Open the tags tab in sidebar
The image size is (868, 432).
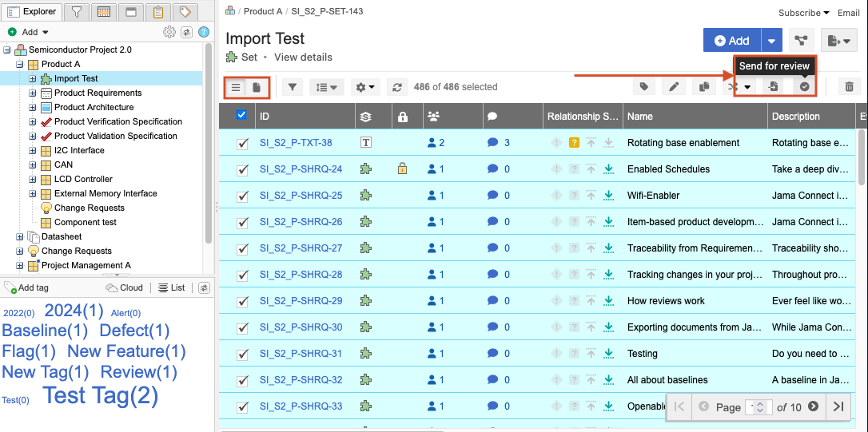pos(185,11)
